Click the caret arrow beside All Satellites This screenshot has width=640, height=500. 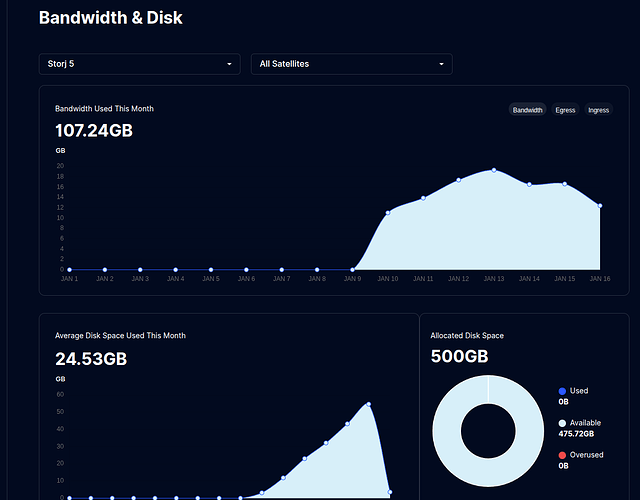[441, 64]
